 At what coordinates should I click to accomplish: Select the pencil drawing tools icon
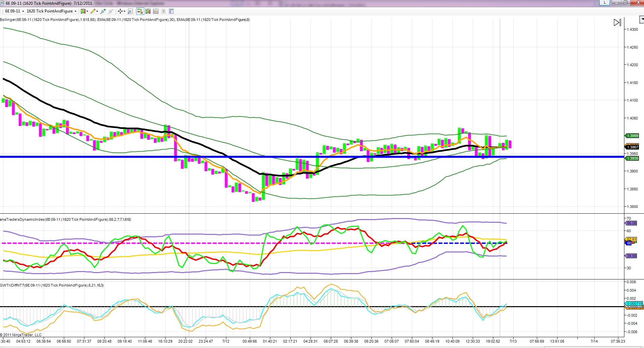[93, 11]
